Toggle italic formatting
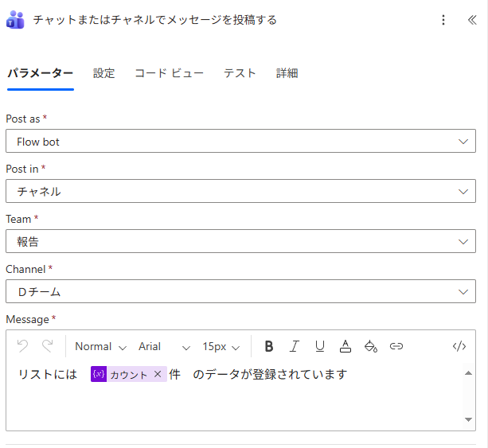This screenshot has height=448, width=488. 294,346
